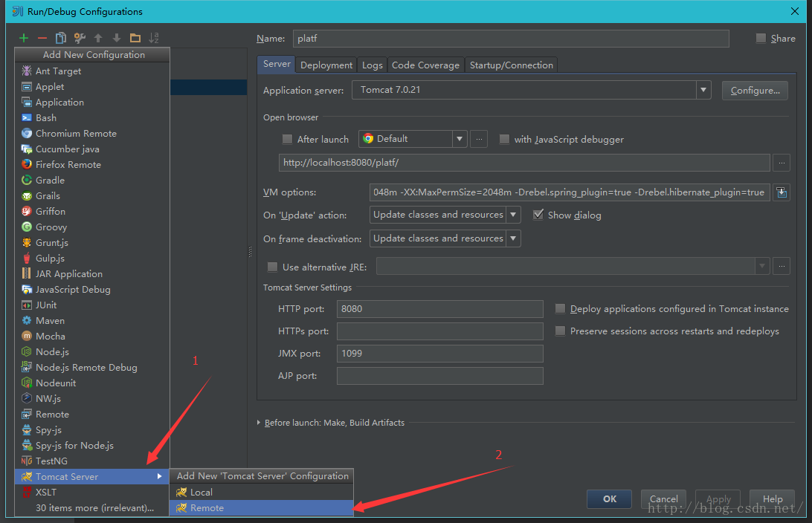Choose XSLT configuration type

[x=92, y=492]
